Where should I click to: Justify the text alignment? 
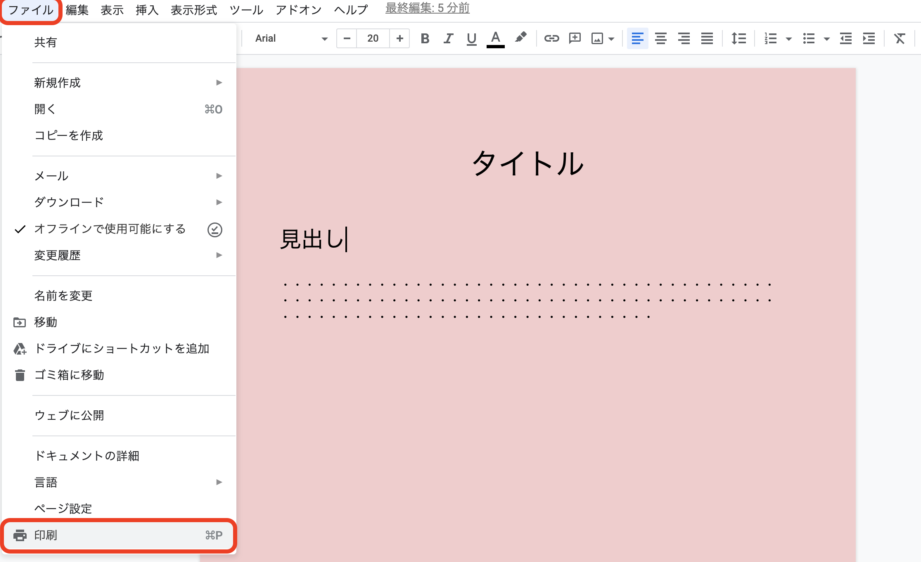pos(707,39)
